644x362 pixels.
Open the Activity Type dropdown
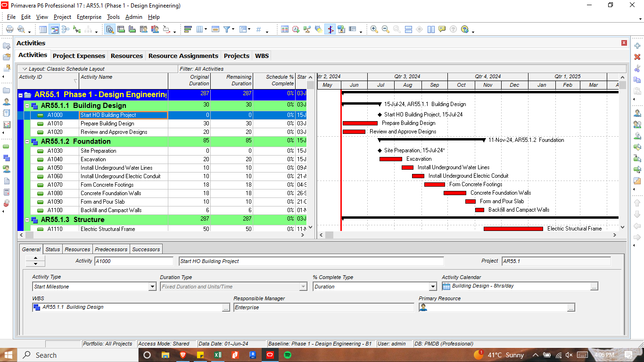point(152,287)
